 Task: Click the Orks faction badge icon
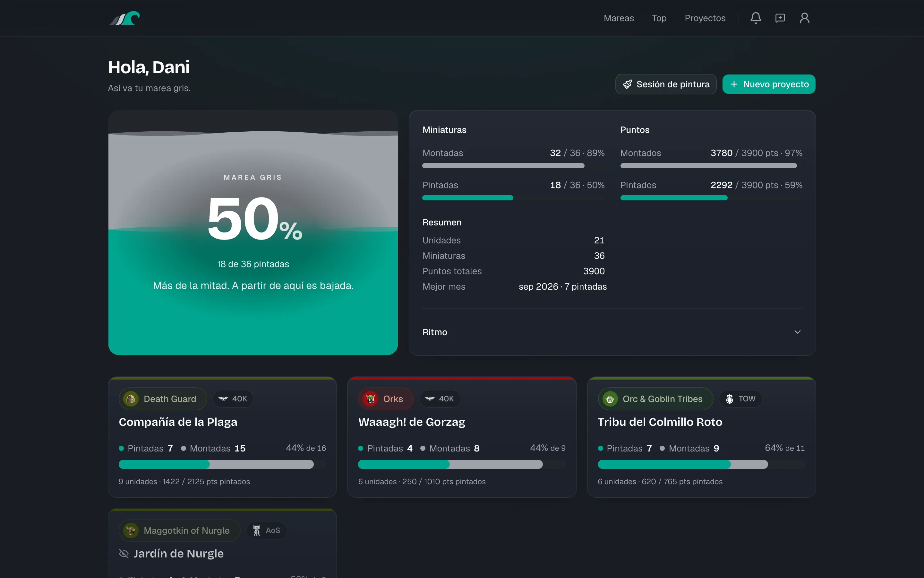point(370,399)
